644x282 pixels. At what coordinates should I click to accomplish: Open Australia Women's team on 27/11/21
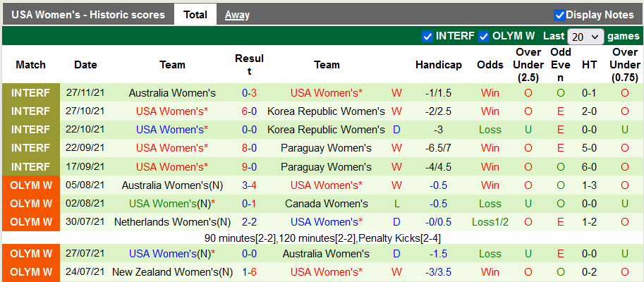tap(172, 93)
